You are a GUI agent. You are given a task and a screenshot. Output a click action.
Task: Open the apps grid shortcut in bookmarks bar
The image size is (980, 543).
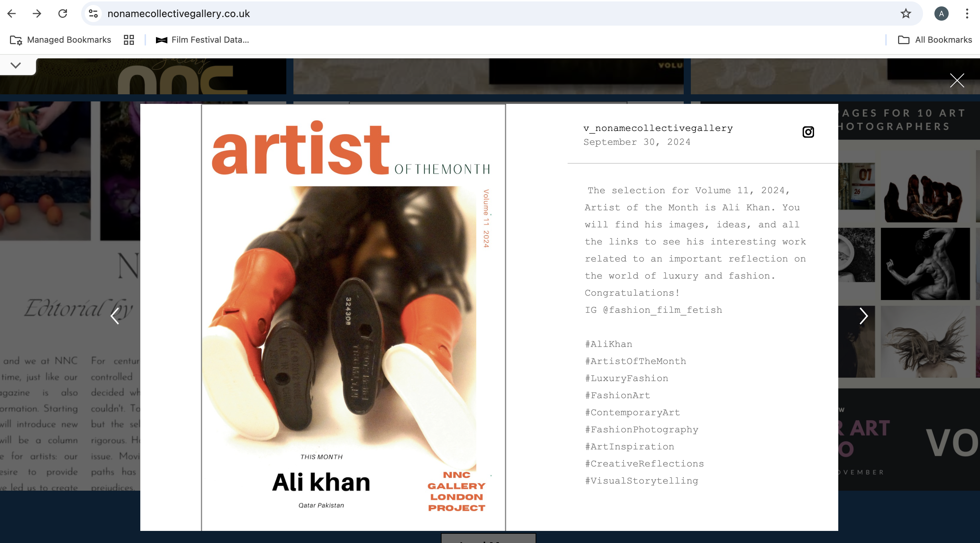(129, 40)
